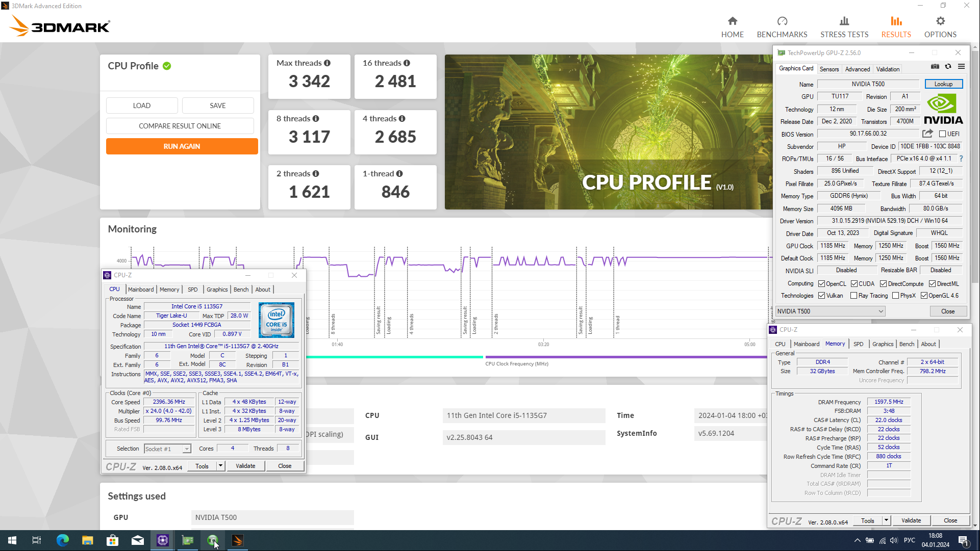Toggle the Vulkan checkbox
980x551 pixels.
pos(821,296)
